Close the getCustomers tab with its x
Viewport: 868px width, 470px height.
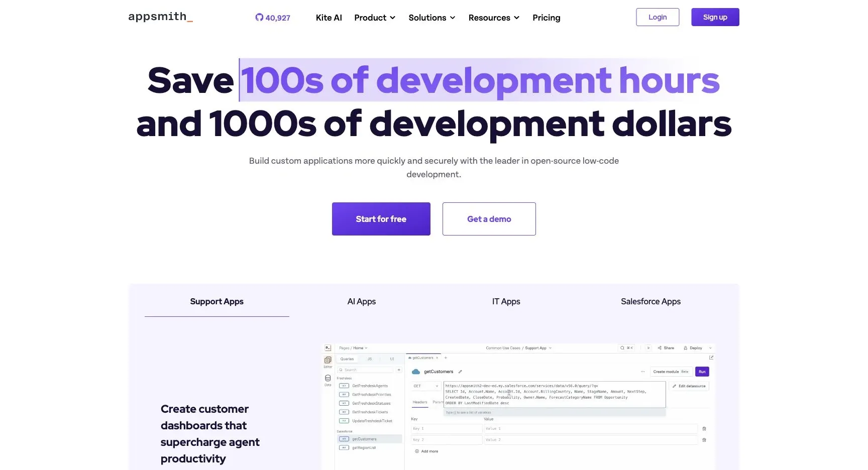point(437,358)
